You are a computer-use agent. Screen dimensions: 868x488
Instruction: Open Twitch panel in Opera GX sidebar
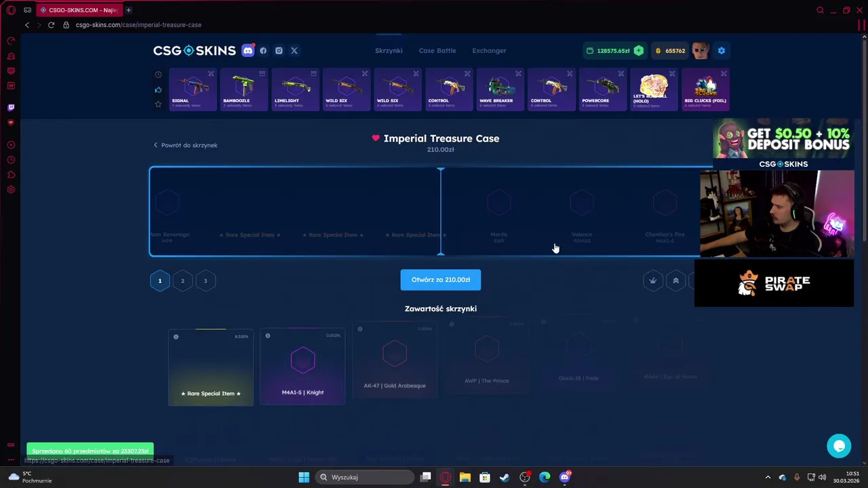point(11,107)
